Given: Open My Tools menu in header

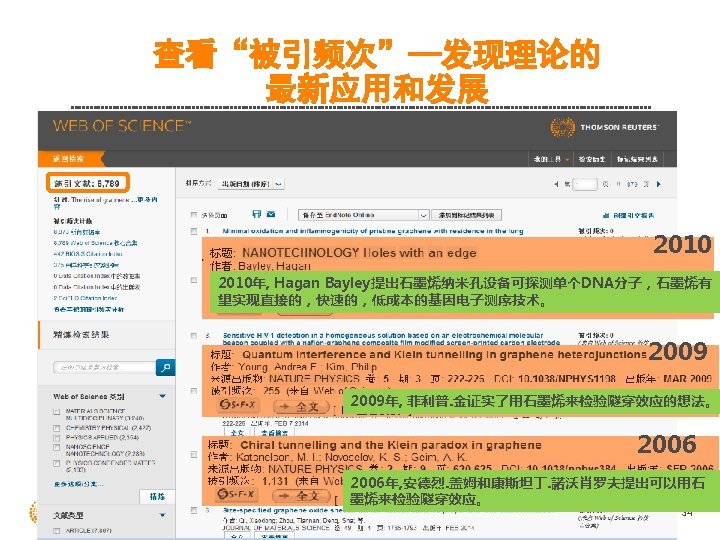Looking at the screenshot, I should click(551, 159).
